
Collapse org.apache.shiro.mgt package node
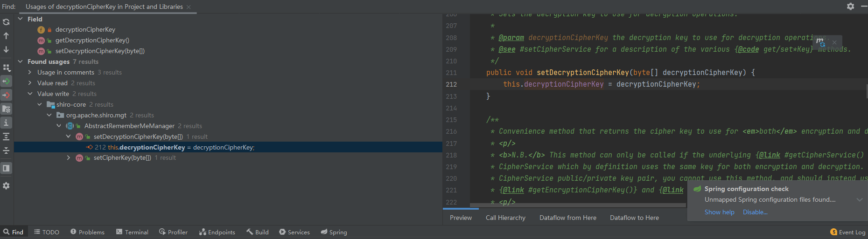pyautogui.click(x=49, y=115)
